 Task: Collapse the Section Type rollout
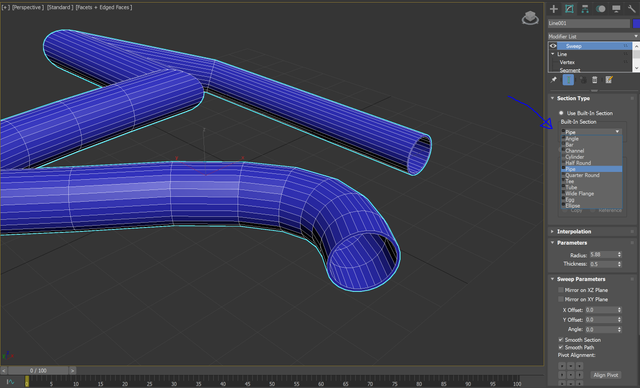pyautogui.click(x=552, y=98)
